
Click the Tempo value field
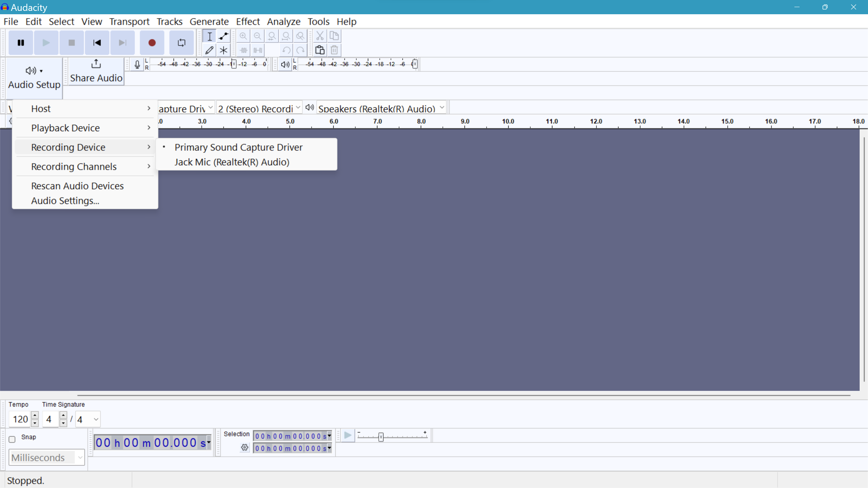pos(20,419)
